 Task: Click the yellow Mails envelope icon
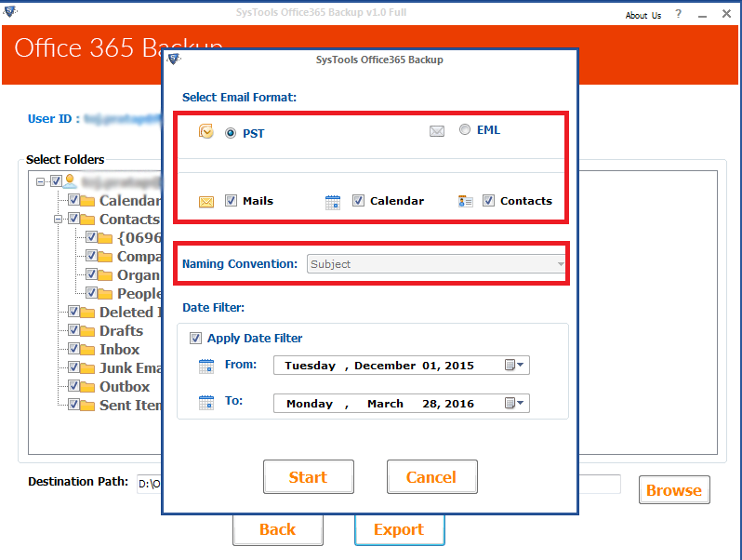coord(206,202)
